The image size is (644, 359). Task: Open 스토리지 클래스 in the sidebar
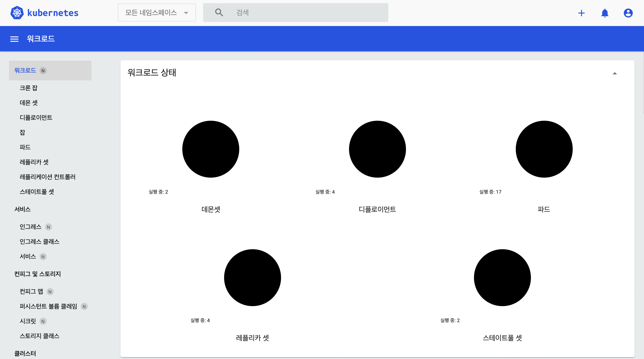coord(40,336)
